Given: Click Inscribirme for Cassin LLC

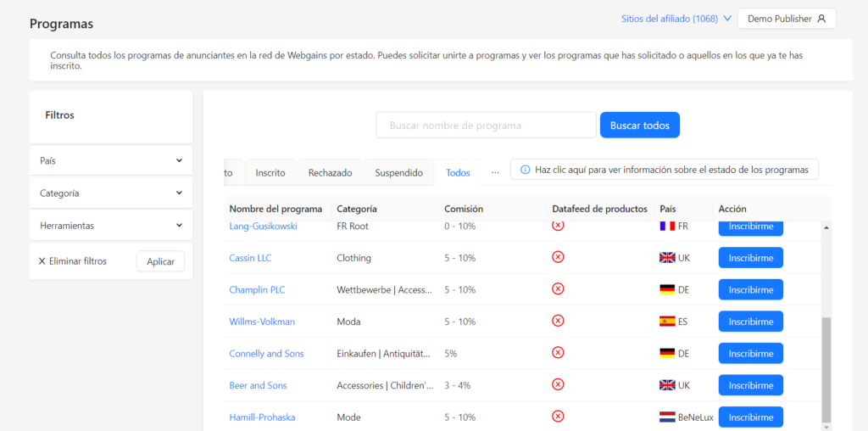Looking at the screenshot, I should [x=751, y=258].
